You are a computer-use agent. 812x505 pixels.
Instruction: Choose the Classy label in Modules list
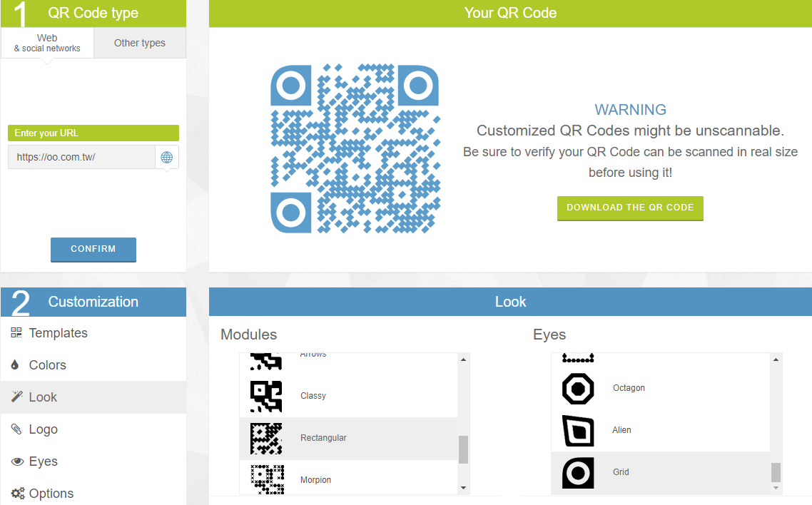point(313,396)
